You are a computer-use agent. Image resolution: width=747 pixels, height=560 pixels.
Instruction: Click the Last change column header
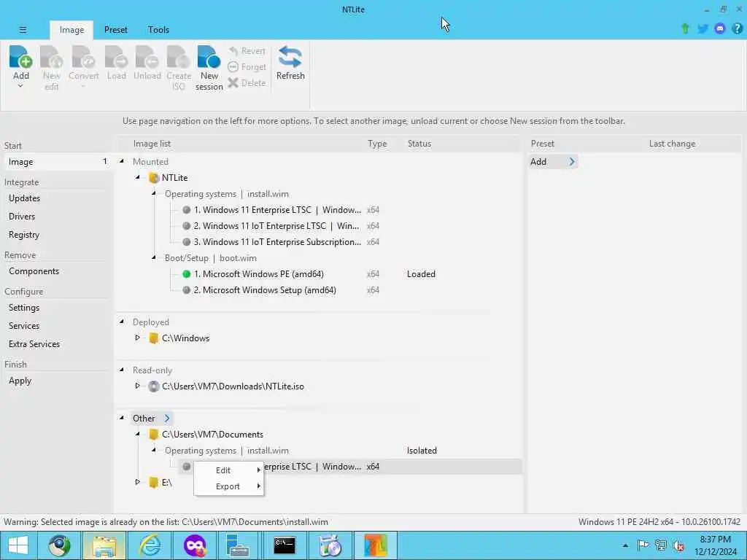pos(672,144)
